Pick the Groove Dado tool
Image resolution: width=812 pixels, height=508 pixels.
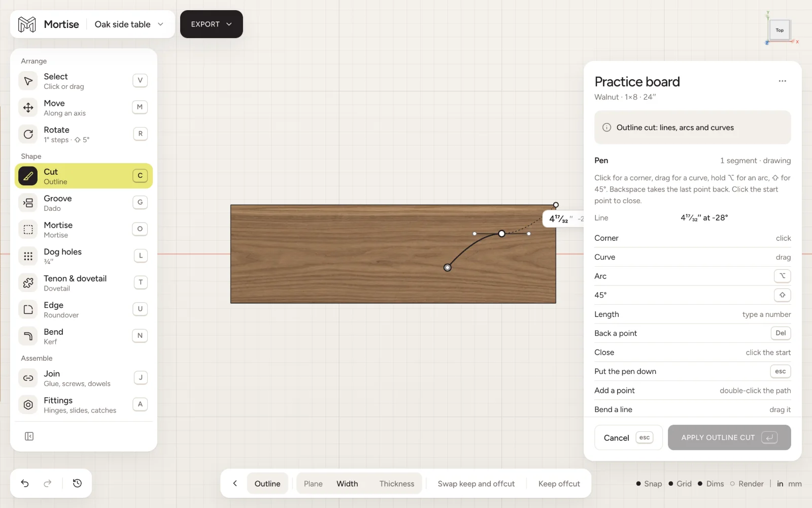point(84,203)
